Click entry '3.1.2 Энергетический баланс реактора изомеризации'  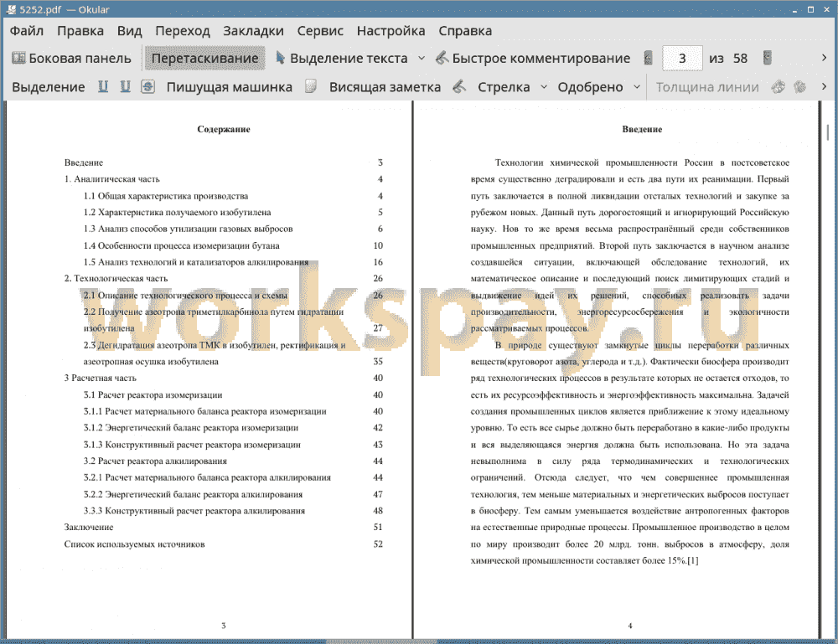191,428
